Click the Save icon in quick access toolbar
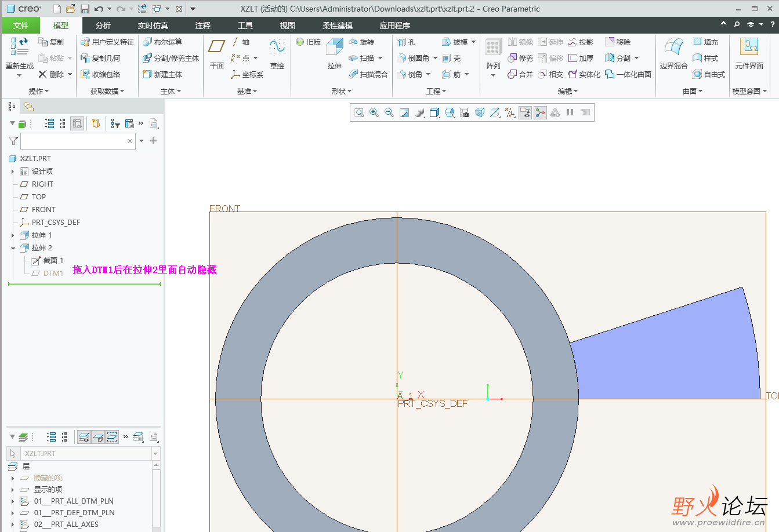The height and width of the screenshot is (532, 779). pyautogui.click(x=85, y=9)
